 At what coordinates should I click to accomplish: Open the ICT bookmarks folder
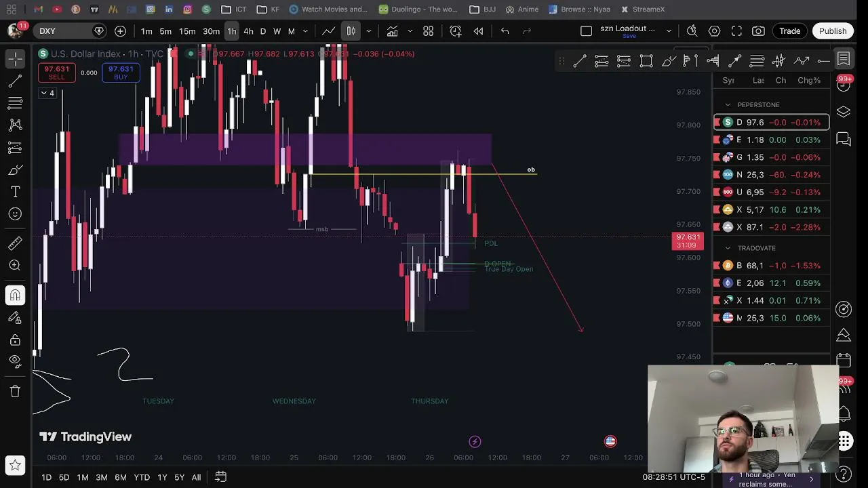[x=234, y=9]
